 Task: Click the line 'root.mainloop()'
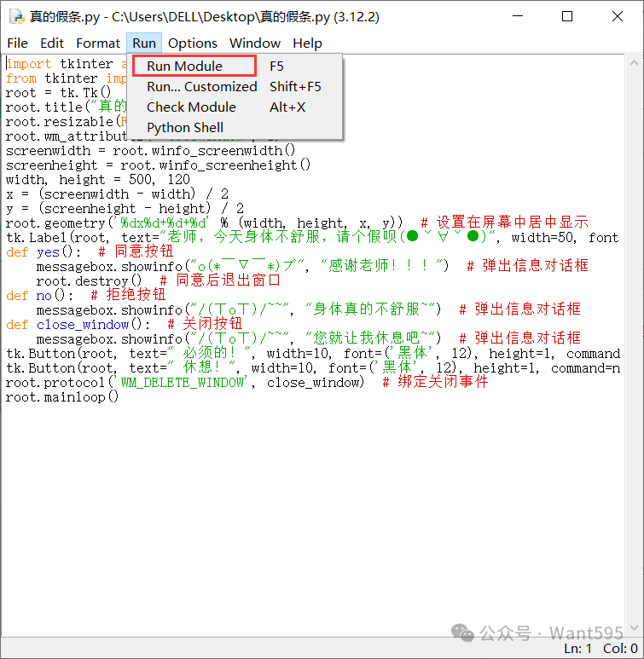[x=62, y=397]
